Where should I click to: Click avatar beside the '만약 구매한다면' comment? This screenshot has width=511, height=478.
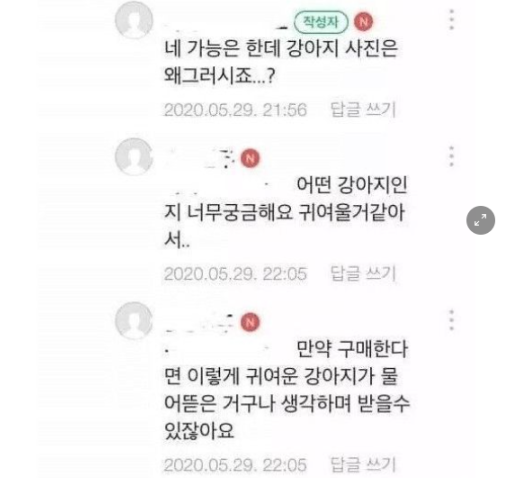[x=134, y=321]
